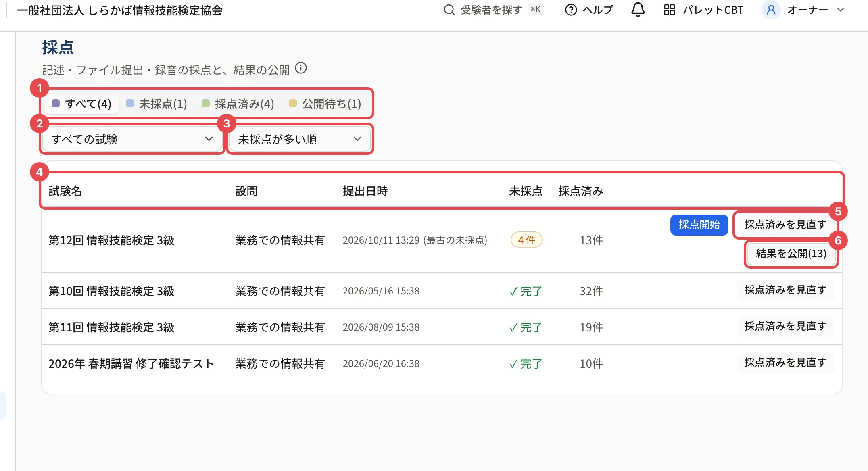Open パレットCBT app grid icon
Viewport: 868px width, 471px height.
670,10
